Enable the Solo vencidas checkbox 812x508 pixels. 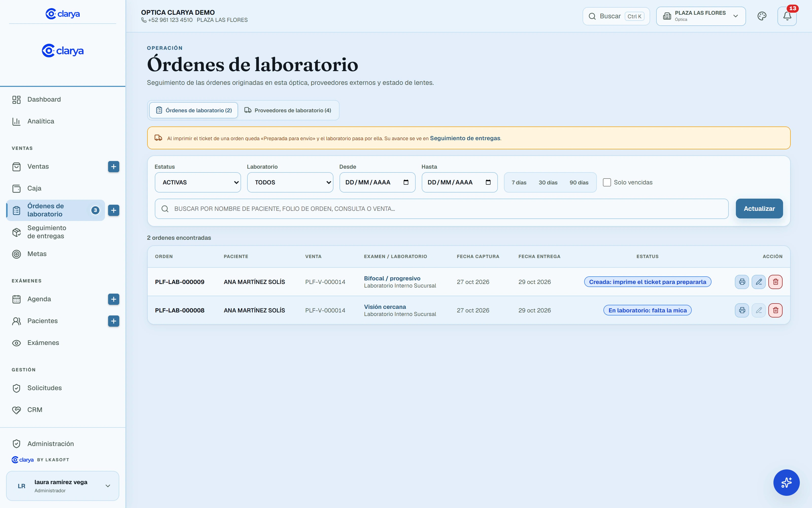click(607, 182)
